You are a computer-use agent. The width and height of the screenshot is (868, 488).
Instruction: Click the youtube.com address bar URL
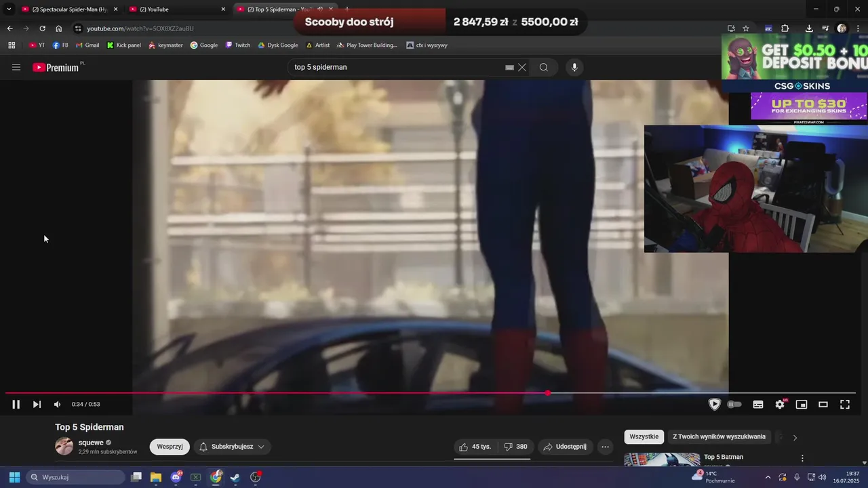pos(140,28)
